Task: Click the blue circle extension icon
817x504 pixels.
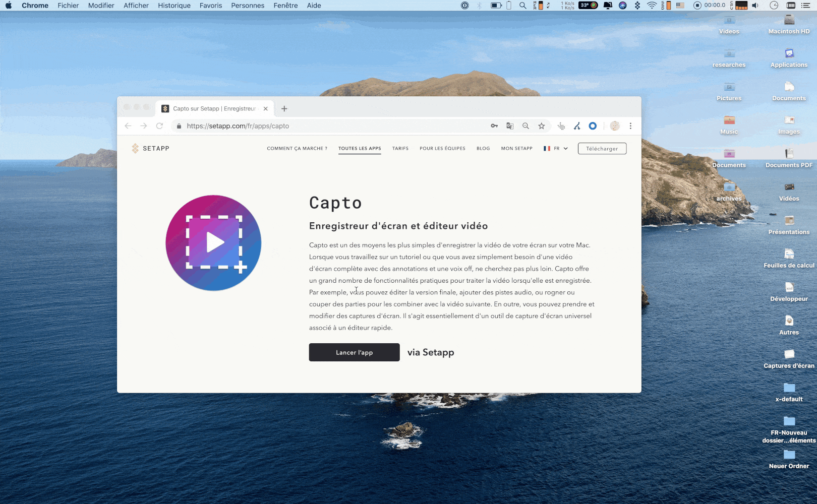Action: pos(593,126)
